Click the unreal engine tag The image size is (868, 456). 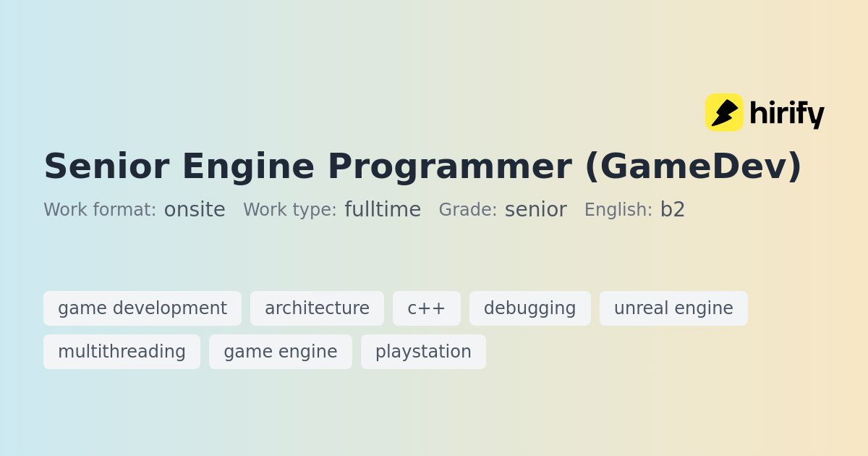(x=673, y=308)
